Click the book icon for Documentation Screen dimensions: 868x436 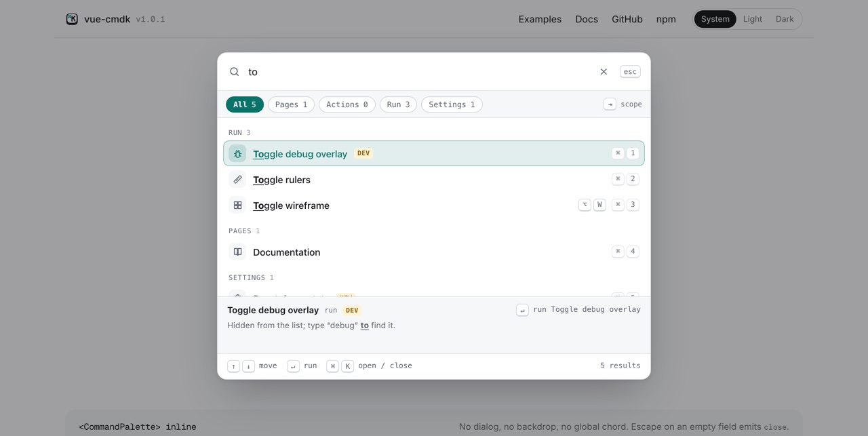coord(237,252)
